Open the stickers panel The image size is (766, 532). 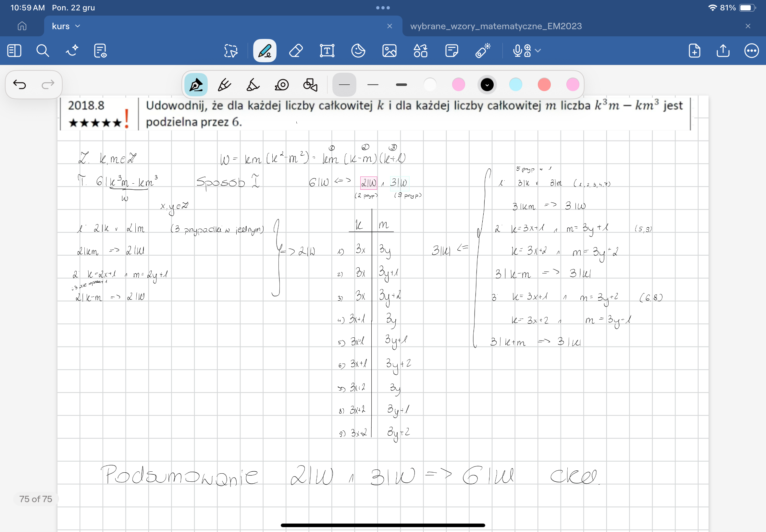[358, 51]
